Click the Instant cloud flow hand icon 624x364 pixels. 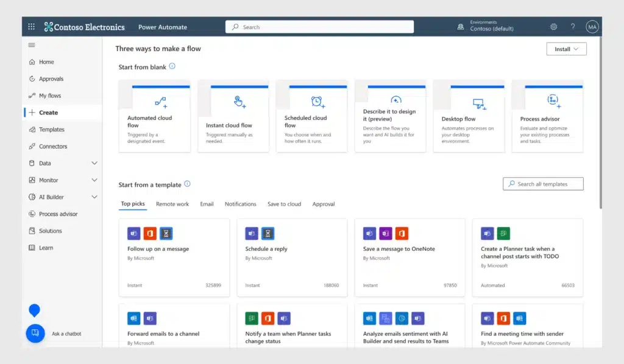click(239, 102)
